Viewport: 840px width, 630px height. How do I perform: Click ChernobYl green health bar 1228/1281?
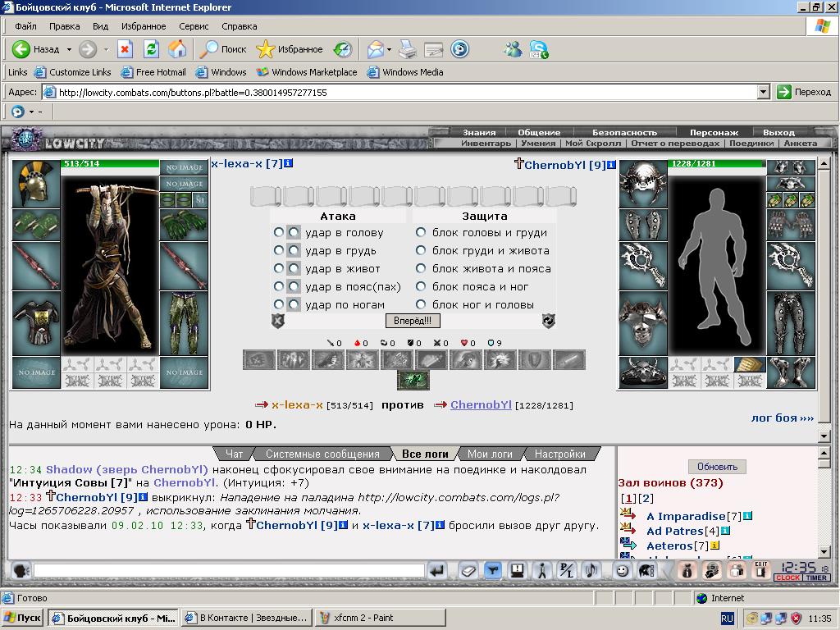point(717,163)
